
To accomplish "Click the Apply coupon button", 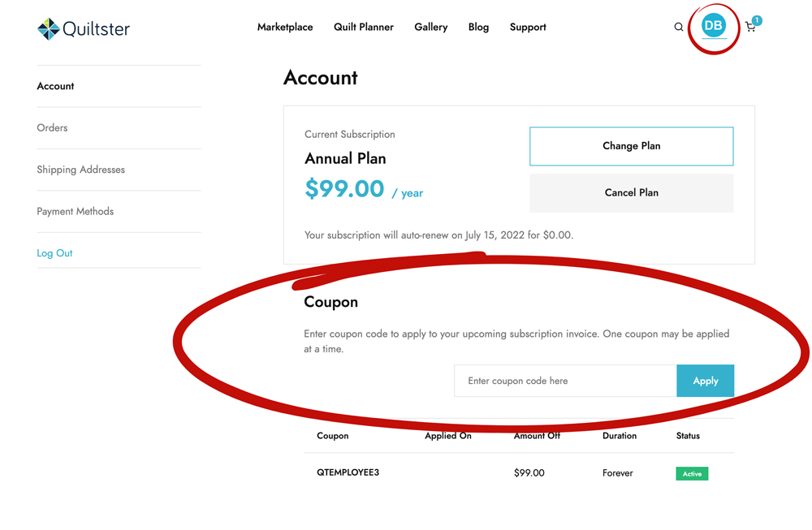I will [x=706, y=381].
